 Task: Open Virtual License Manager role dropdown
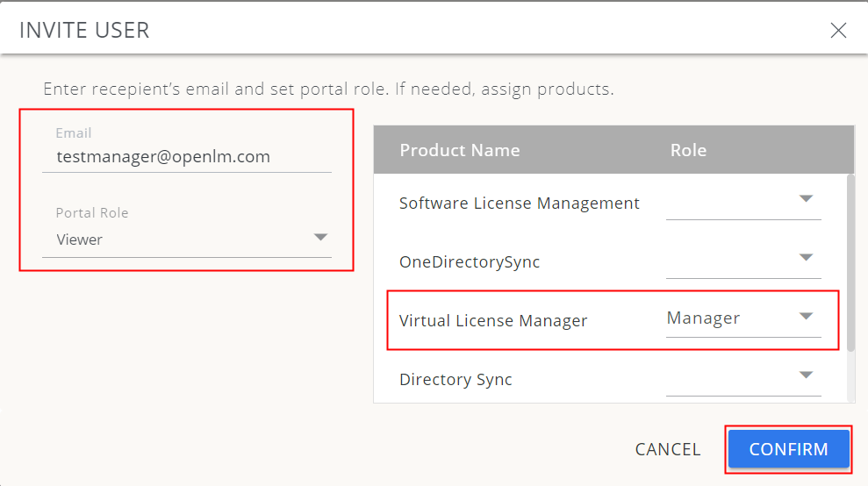[x=806, y=317]
